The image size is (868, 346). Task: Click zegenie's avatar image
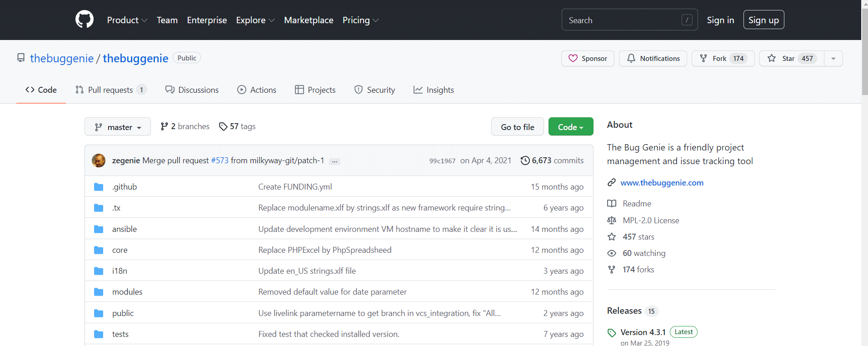[99, 160]
